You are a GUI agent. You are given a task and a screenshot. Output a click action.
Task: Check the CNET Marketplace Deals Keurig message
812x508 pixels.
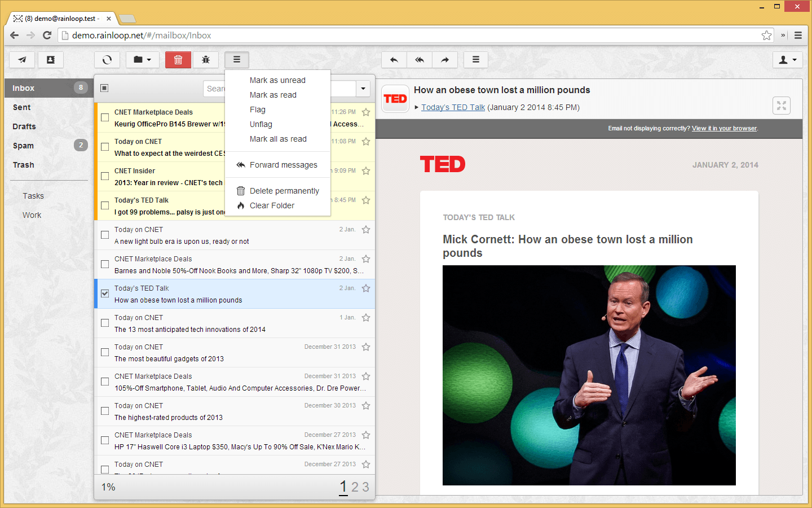click(x=105, y=117)
